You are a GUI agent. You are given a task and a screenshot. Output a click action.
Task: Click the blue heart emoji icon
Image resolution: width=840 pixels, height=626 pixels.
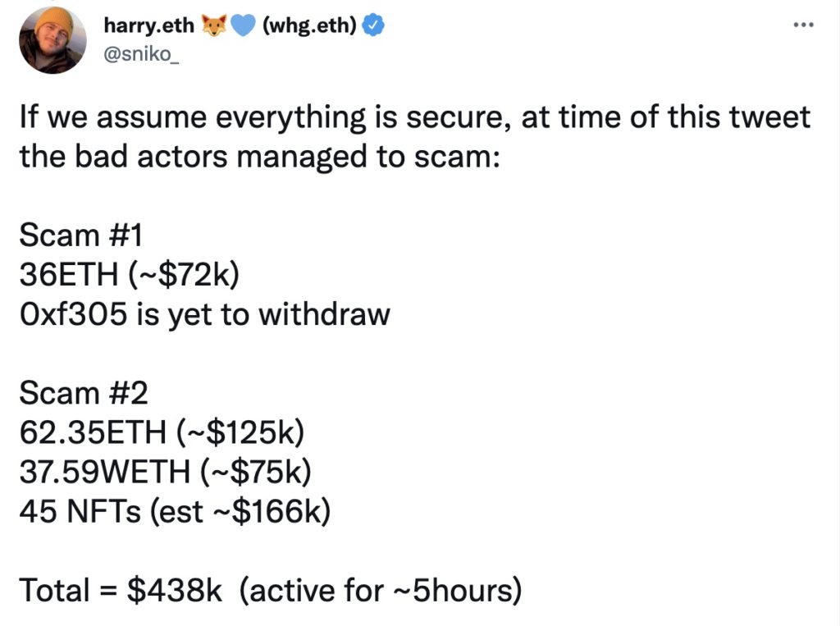(242, 25)
